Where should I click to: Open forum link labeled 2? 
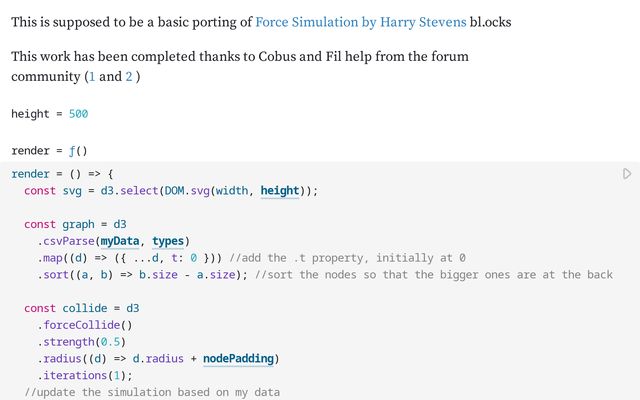coord(128,76)
